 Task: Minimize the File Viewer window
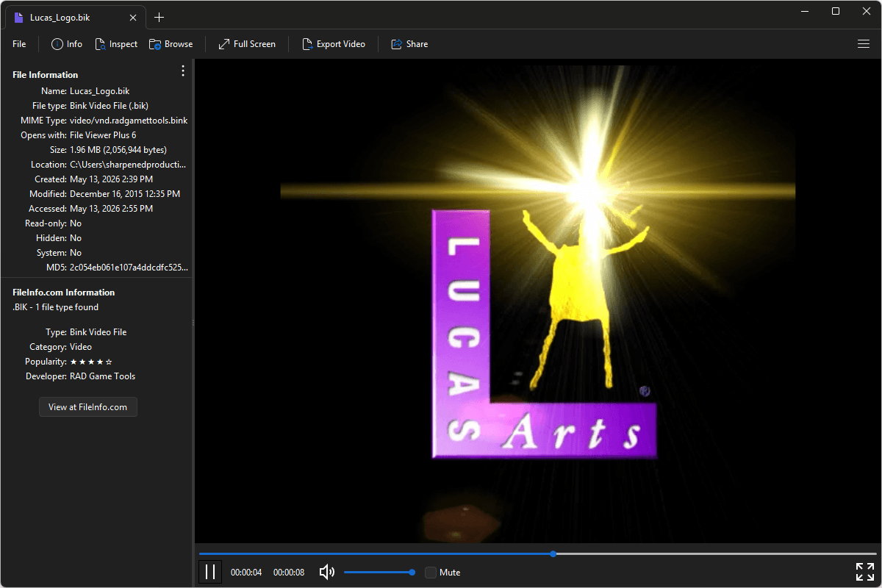coord(805,11)
